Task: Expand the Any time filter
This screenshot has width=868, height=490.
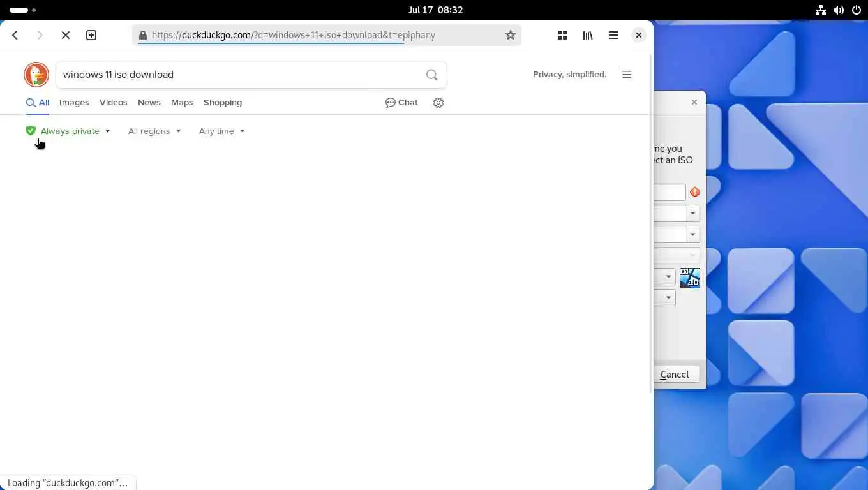Action: click(222, 131)
